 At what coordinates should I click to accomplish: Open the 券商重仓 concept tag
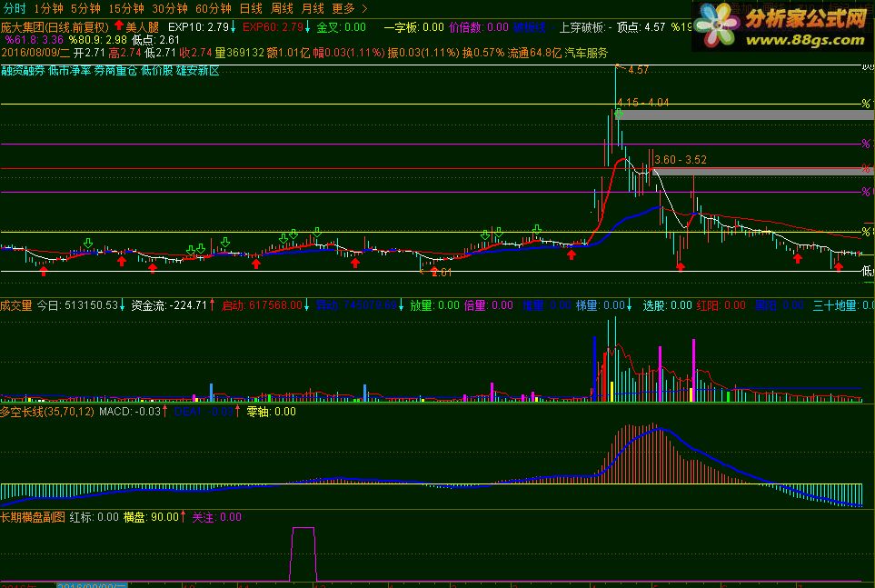[115, 70]
